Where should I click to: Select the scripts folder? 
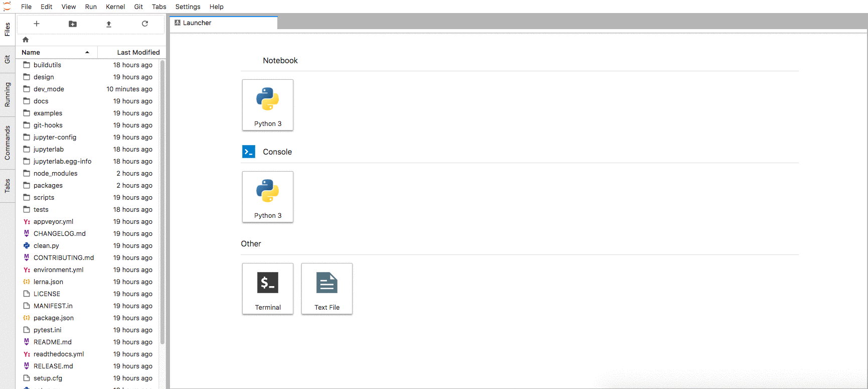coord(87,197)
